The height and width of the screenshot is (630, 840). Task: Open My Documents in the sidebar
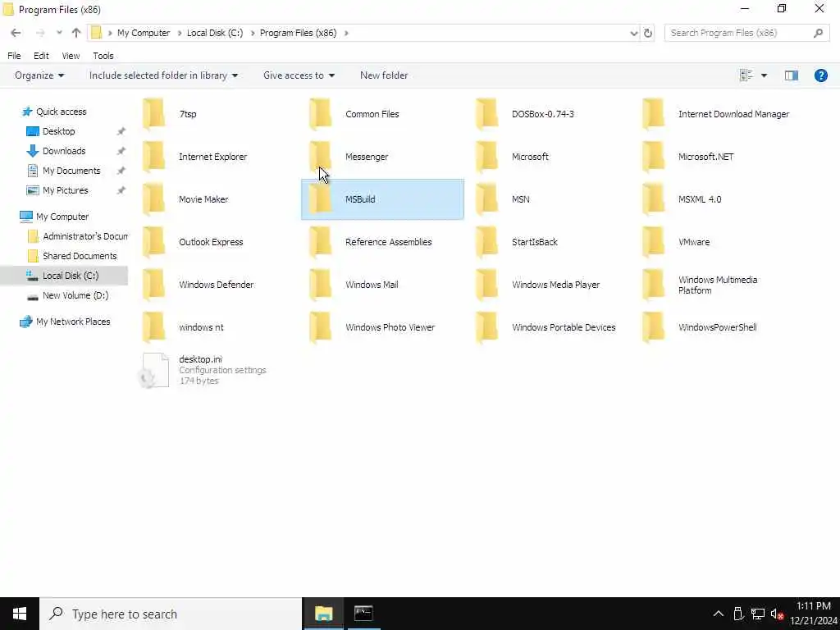click(x=71, y=171)
